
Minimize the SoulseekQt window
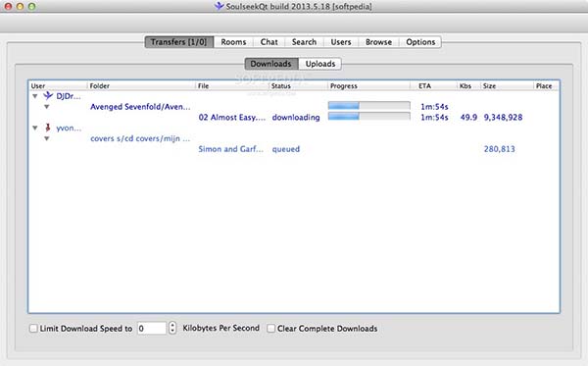click(21, 7)
